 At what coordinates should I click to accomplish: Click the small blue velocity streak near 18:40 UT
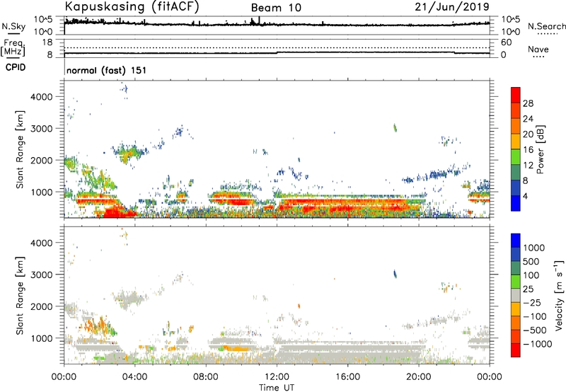395,274
